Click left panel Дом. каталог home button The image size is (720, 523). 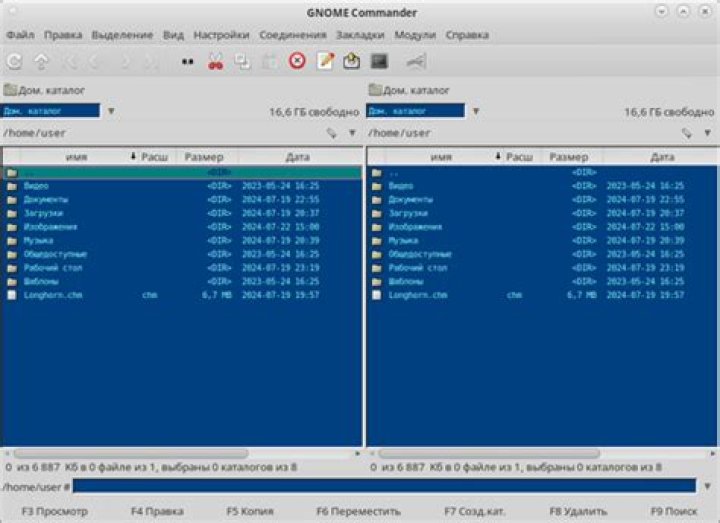(x=45, y=90)
